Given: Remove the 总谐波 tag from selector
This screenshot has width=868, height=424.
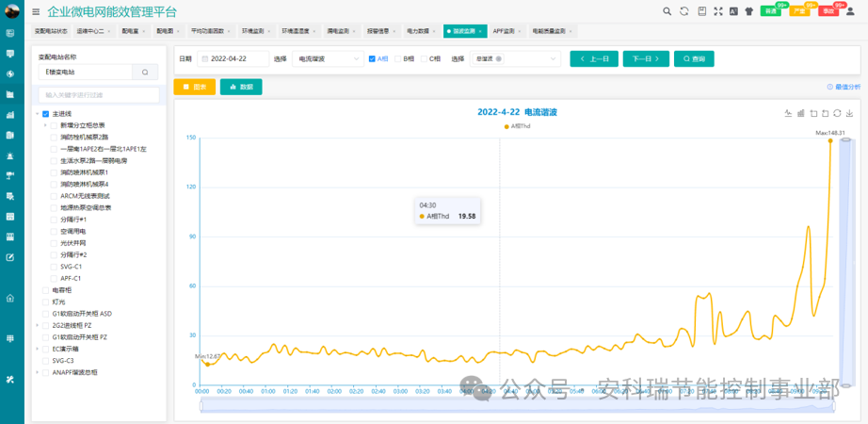Looking at the screenshot, I should tap(499, 58).
